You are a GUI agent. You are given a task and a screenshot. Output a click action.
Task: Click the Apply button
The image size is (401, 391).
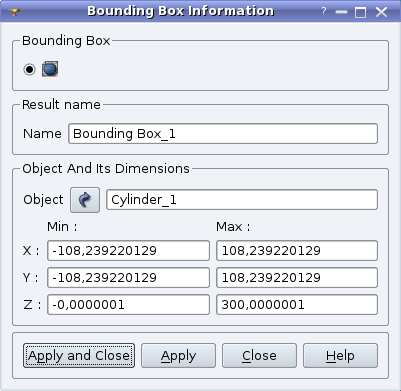pos(178,356)
